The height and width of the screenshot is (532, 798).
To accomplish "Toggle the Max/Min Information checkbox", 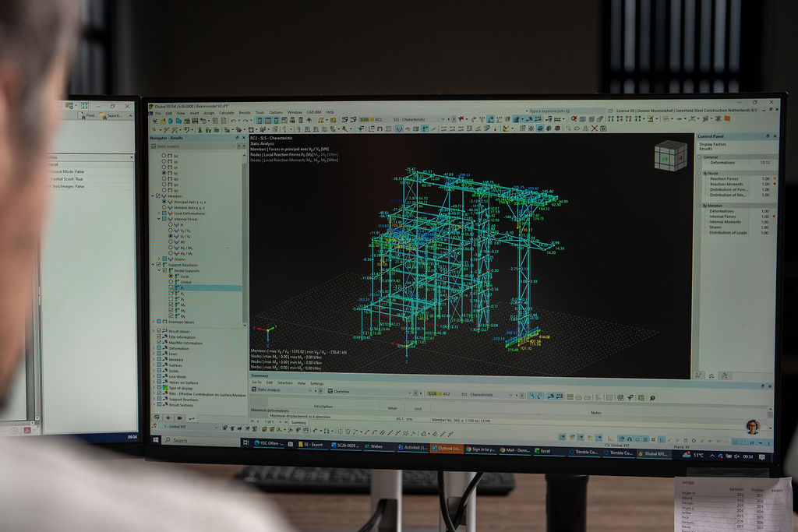I will [159, 342].
